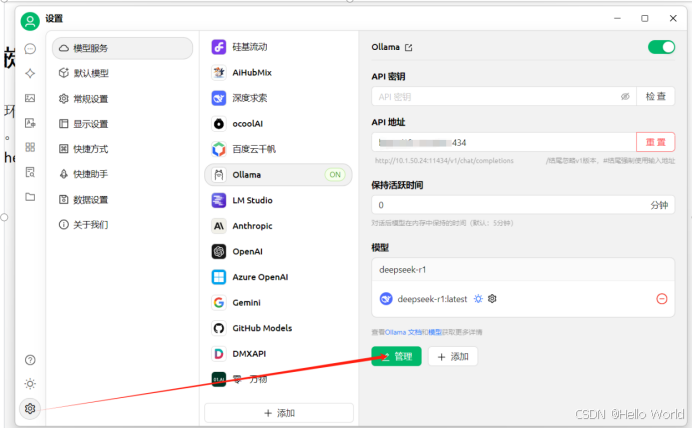Open the 快捷助手 settings menu
693x428 pixels.
pos(122,174)
